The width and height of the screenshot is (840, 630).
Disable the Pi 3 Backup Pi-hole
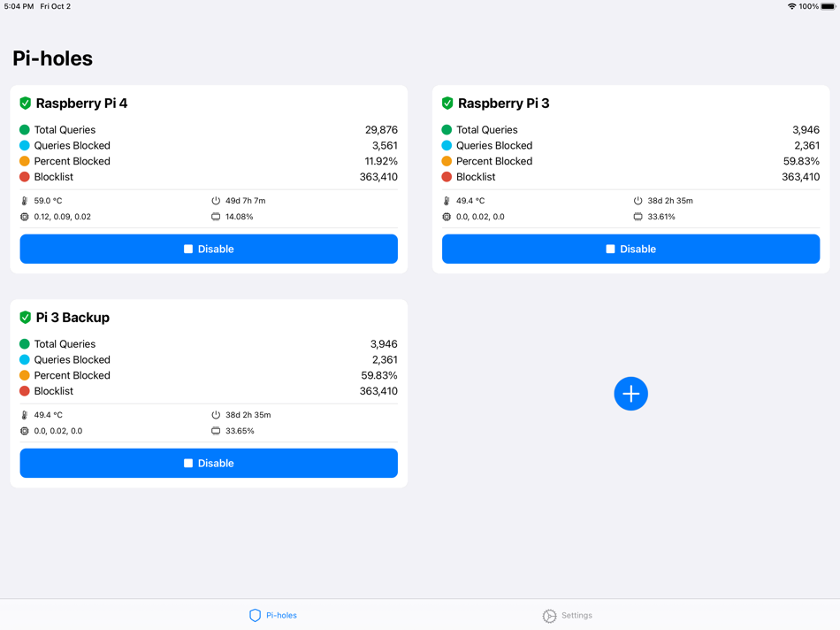[209, 464]
